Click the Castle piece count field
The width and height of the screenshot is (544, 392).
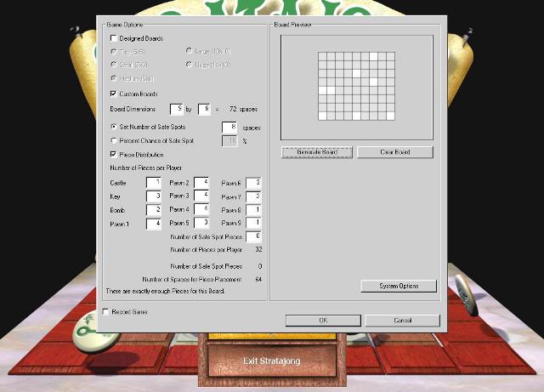[153, 183]
